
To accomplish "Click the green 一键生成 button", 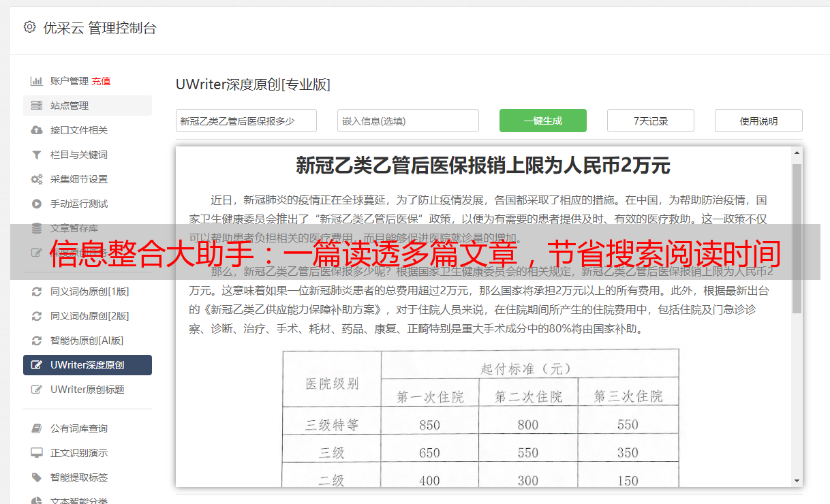I will pyautogui.click(x=543, y=121).
